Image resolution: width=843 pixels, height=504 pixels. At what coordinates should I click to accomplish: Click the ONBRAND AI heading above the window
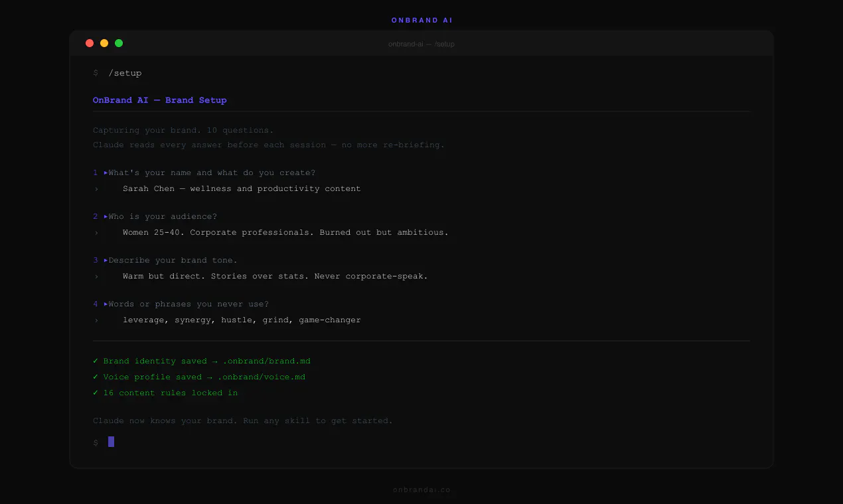click(x=421, y=21)
